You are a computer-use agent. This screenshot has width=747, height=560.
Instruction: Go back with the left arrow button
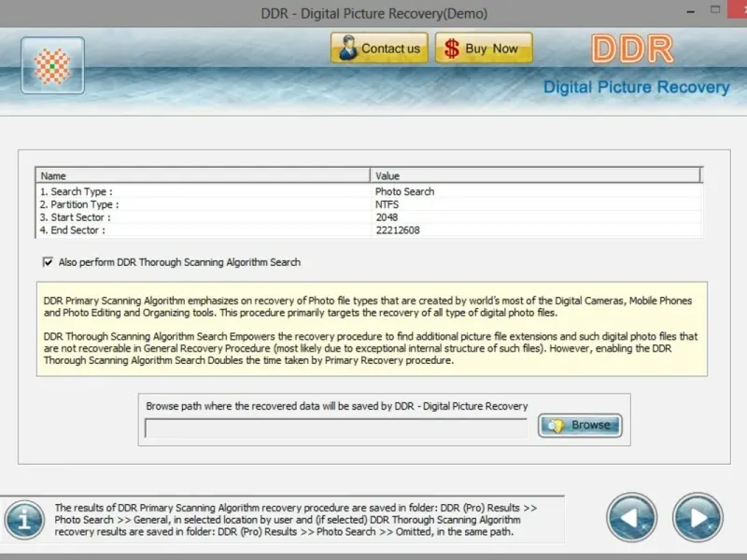[x=631, y=517]
